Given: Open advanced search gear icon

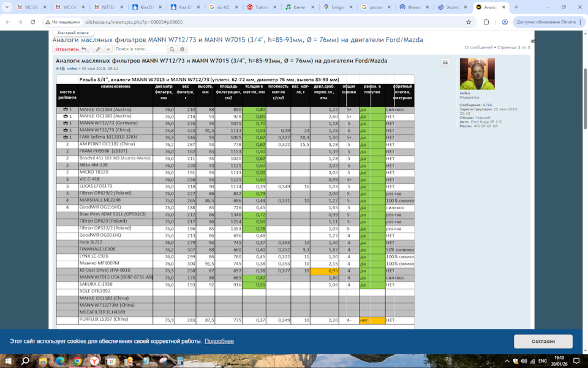Looking at the screenshot, I should pyautogui.click(x=183, y=49).
